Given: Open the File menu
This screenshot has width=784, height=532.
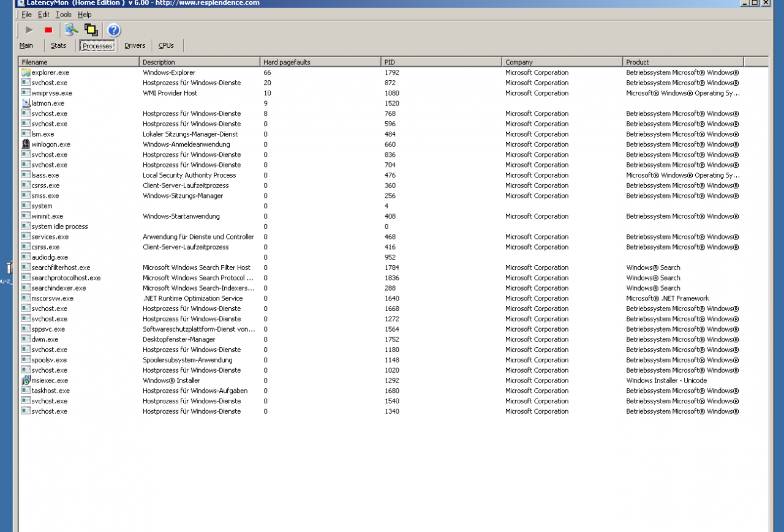Looking at the screenshot, I should coord(26,15).
